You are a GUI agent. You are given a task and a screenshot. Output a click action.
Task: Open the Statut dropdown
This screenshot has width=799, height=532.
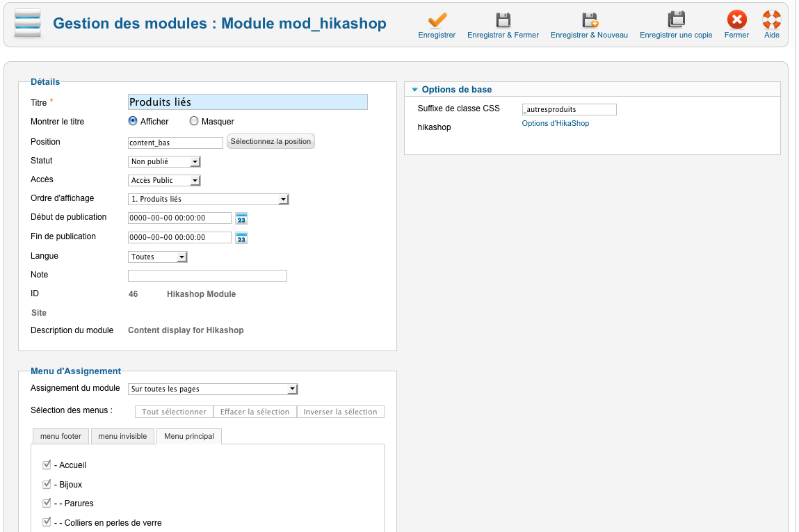pyautogui.click(x=164, y=161)
